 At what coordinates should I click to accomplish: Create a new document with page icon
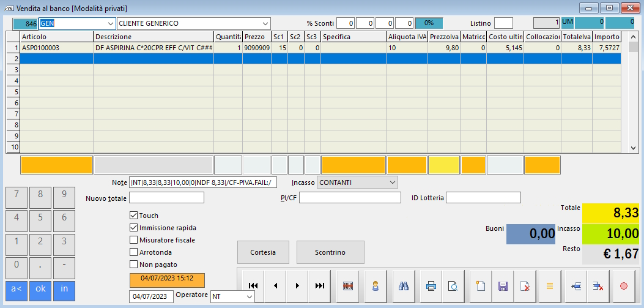(481, 285)
